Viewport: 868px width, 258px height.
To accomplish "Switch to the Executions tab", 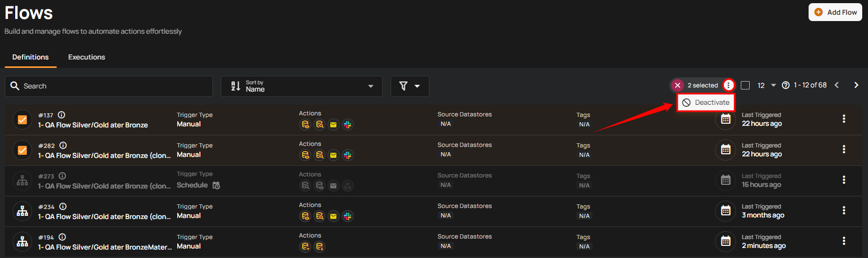I will coord(87,57).
